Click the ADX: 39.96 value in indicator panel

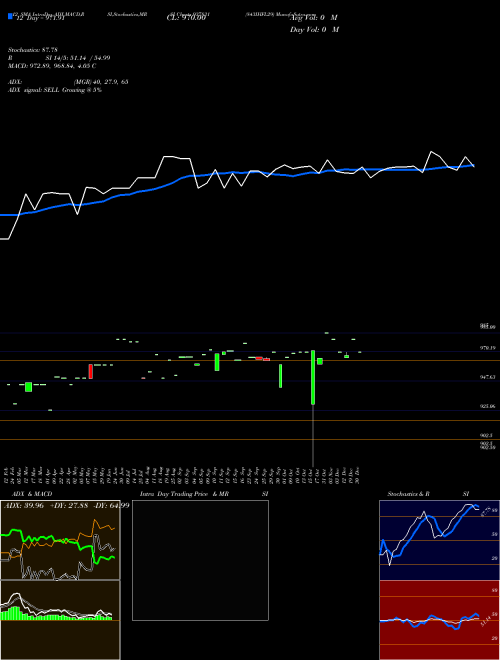(24, 505)
